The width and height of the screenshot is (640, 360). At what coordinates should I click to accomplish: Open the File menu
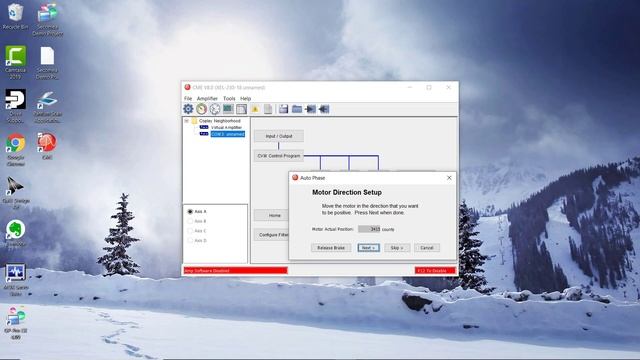coord(188,98)
